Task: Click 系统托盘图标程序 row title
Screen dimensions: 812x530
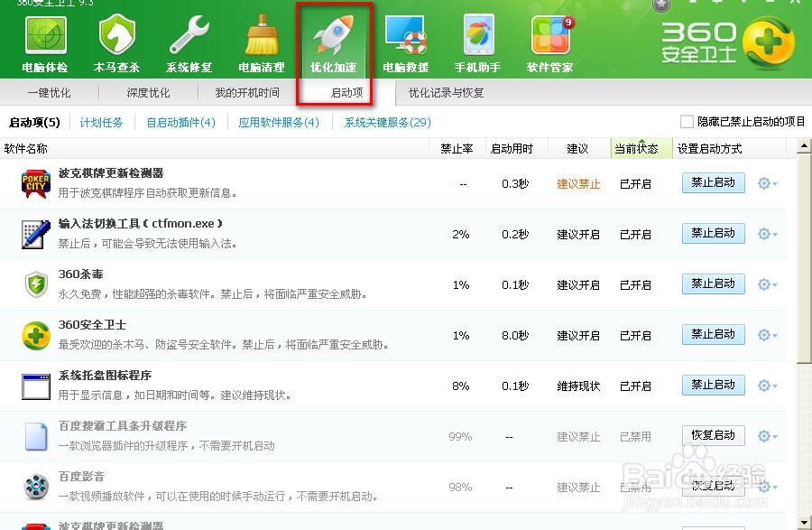Action: [106, 375]
